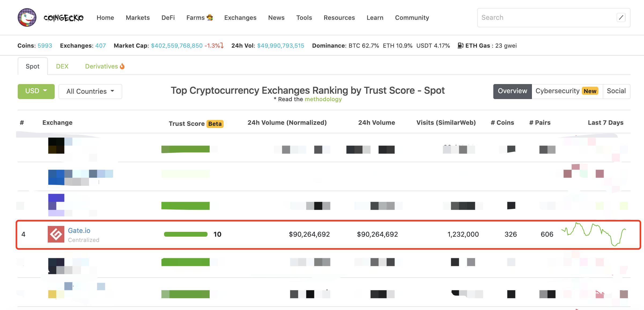Image resolution: width=644 pixels, height=310 pixels.
Task: Open the Learn menu
Action: coord(375,18)
